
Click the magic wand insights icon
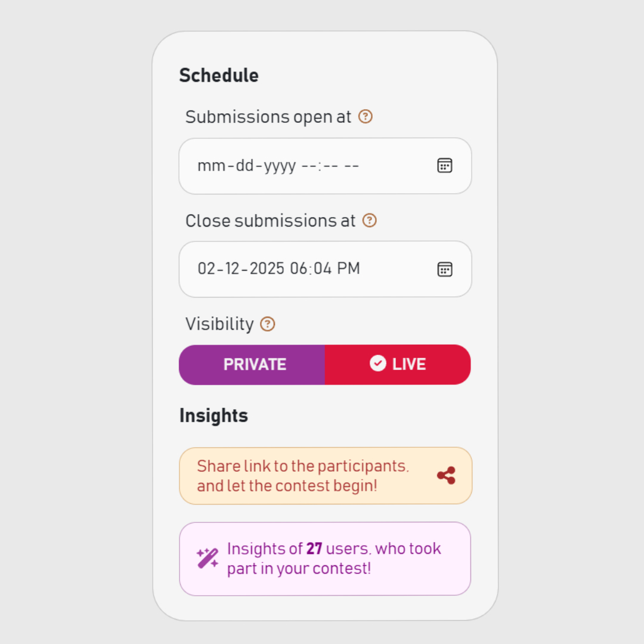click(x=208, y=558)
